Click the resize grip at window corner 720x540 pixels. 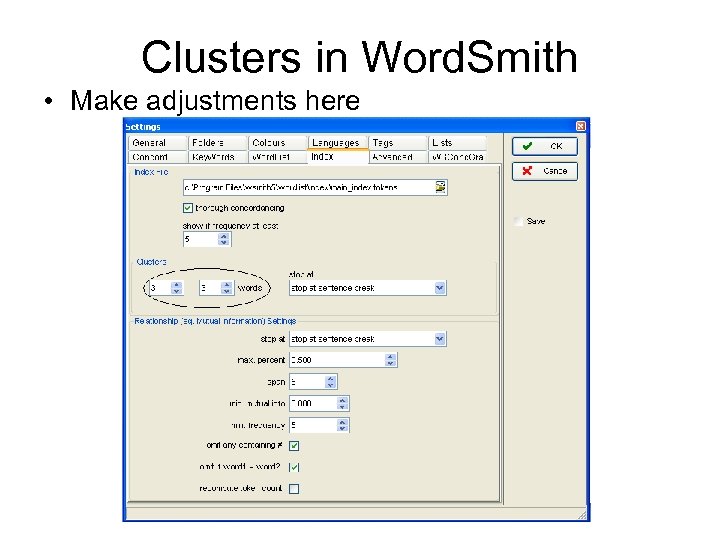click(x=582, y=515)
